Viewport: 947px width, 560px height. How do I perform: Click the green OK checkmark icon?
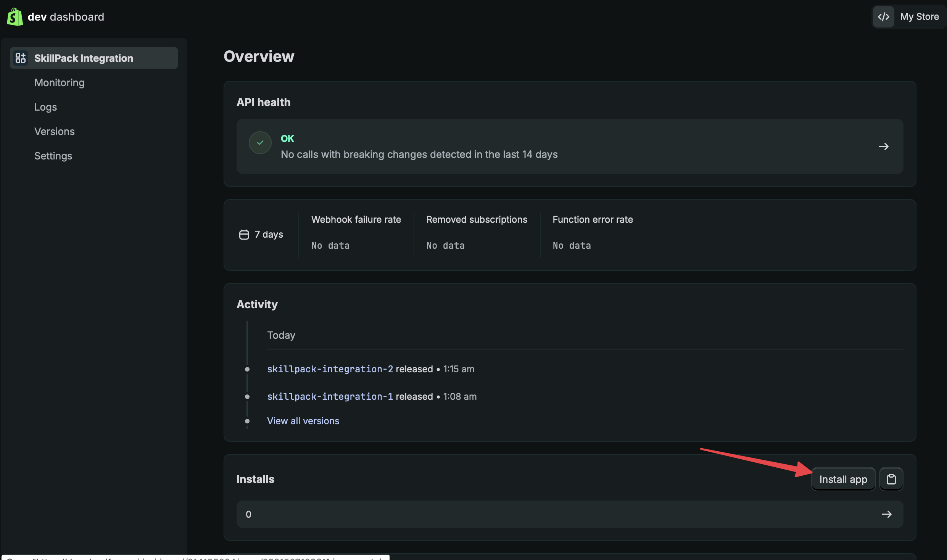[x=260, y=143]
